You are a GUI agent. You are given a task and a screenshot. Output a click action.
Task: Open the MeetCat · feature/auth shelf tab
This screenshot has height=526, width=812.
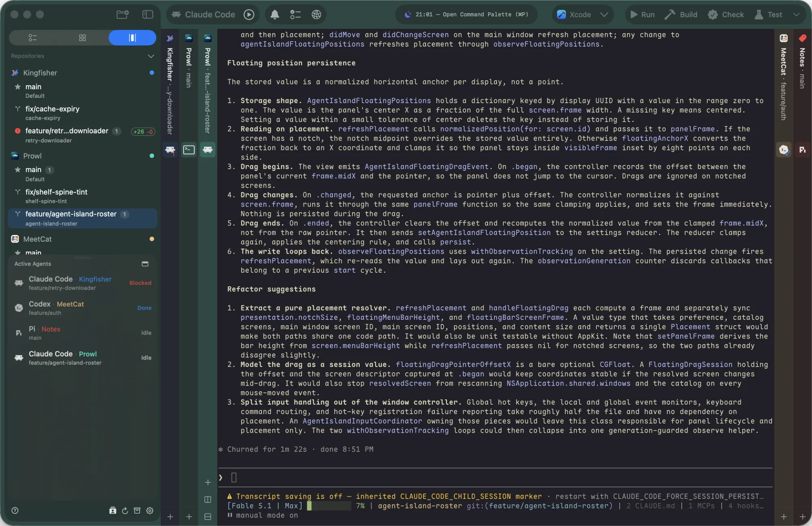coord(784,84)
